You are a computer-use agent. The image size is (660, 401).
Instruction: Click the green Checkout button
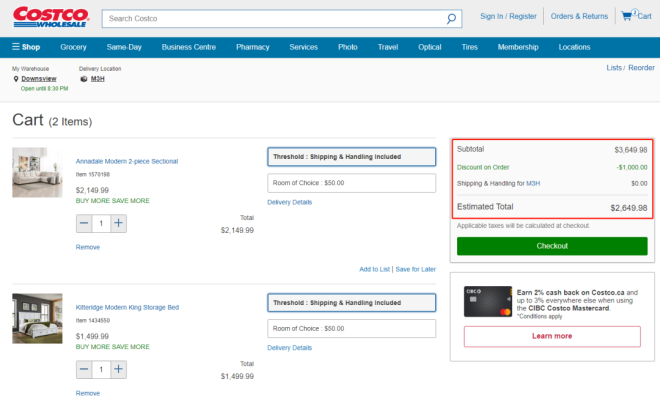[x=552, y=246]
